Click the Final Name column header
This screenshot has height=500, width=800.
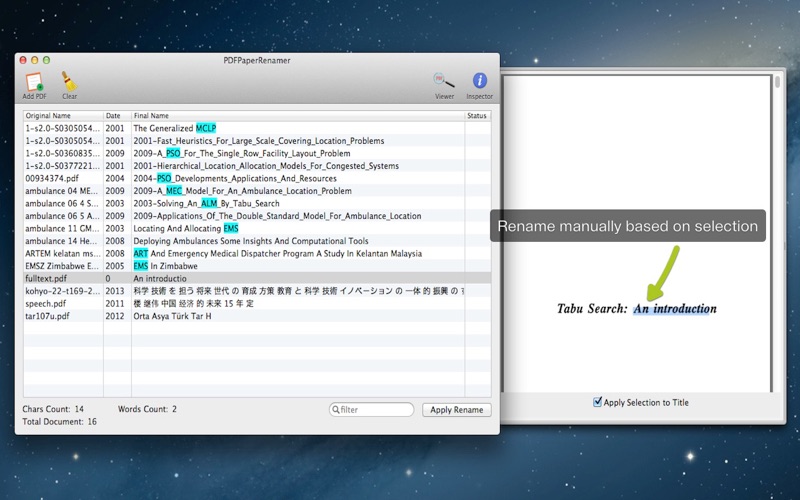click(x=296, y=116)
